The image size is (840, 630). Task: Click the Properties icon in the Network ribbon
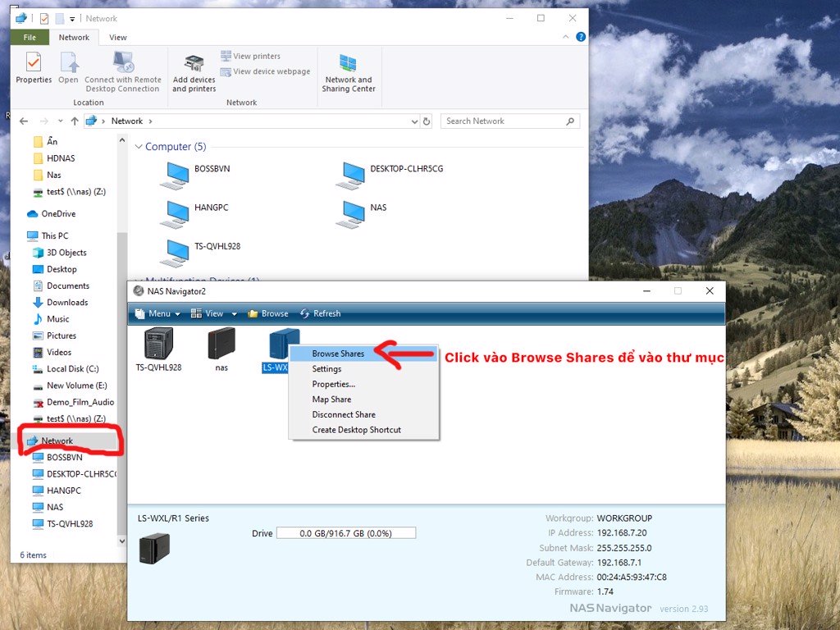pos(33,68)
